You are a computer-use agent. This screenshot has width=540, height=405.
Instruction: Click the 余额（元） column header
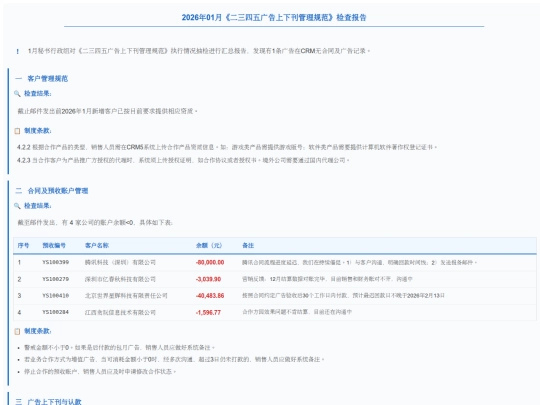(209, 246)
